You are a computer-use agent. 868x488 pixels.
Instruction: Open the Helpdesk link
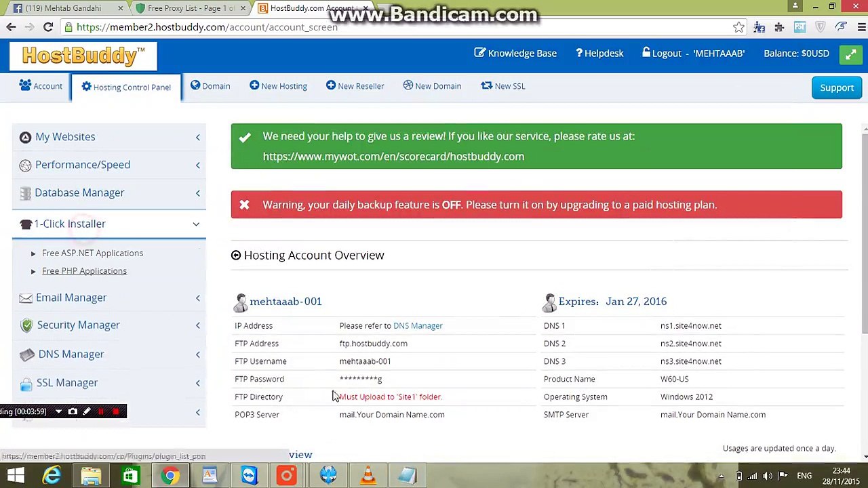[x=599, y=54]
